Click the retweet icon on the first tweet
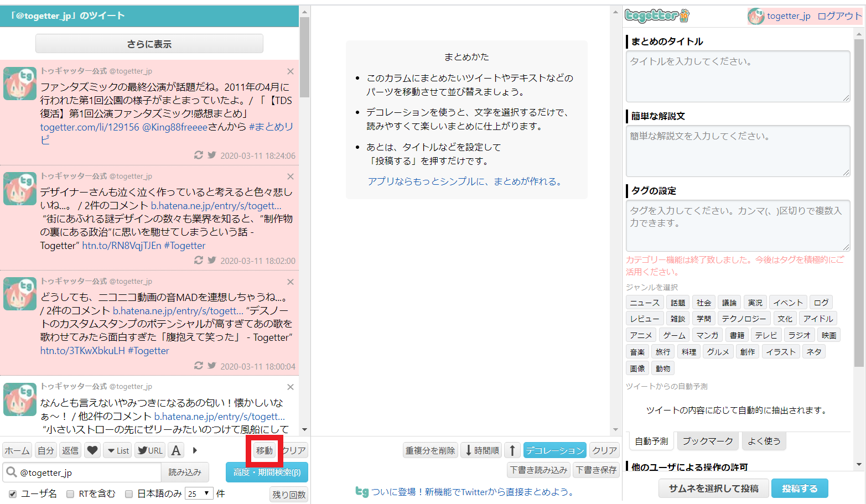 pos(198,155)
